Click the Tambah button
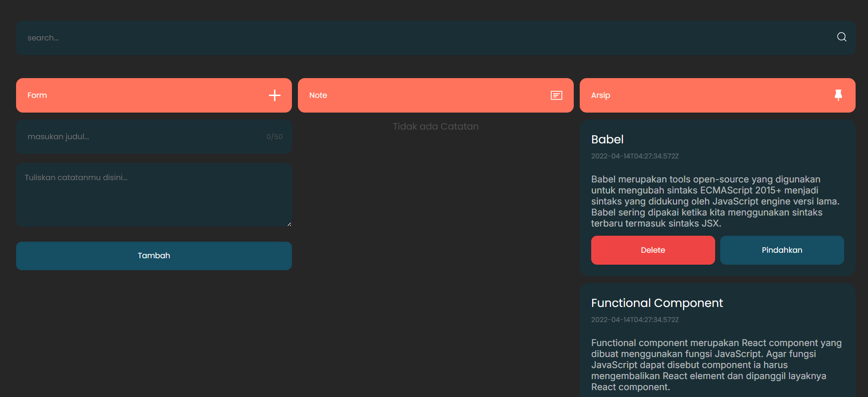 (x=154, y=256)
